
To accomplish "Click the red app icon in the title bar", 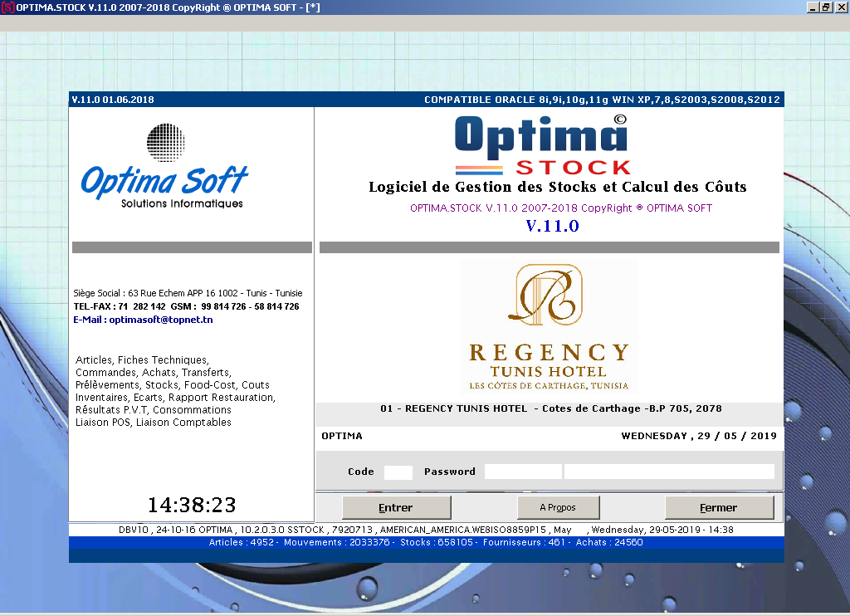I will pos(7,7).
